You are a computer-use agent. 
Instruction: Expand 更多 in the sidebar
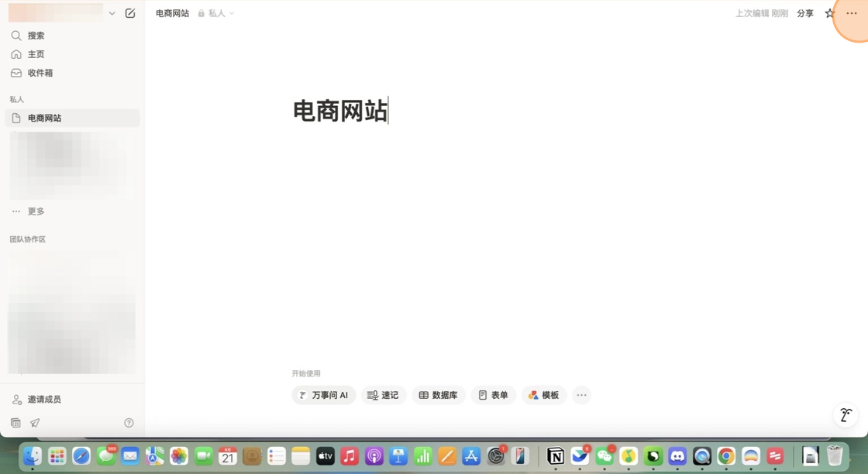click(72, 211)
